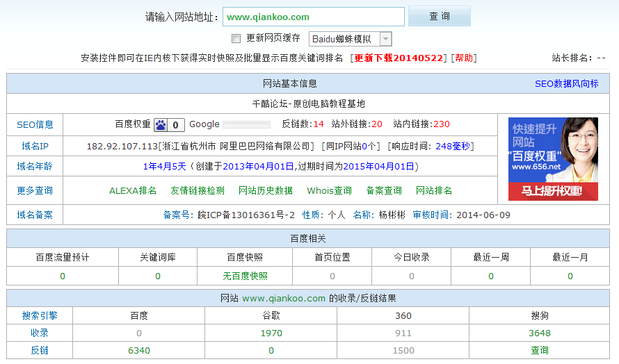Screen dimensions: 619x364
Task: Click the 站外链接 value 20
Action: pyautogui.click(x=376, y=124)
